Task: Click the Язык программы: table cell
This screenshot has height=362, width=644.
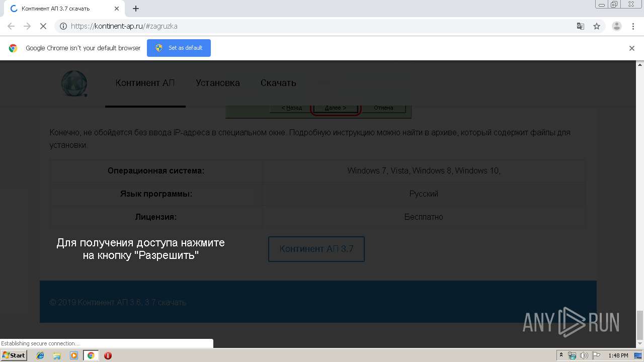Action: click(x=156, y=194)
